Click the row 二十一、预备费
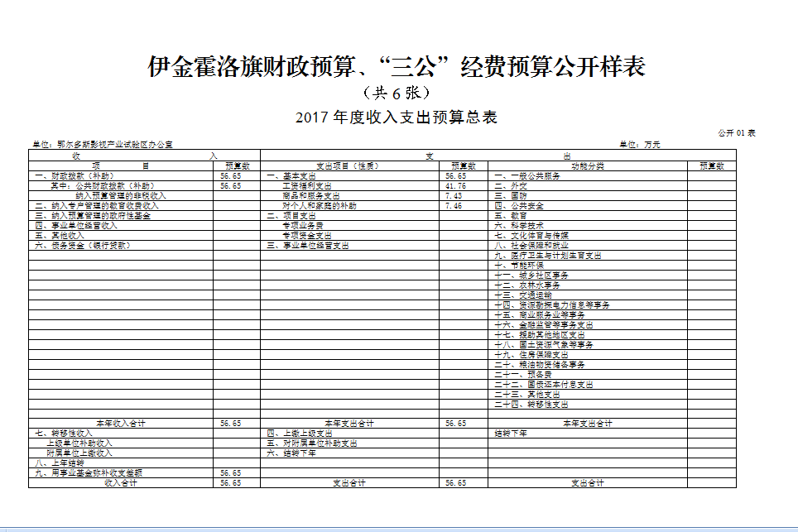Viewport: 798px width, 532px height. [x=587, y=374]
